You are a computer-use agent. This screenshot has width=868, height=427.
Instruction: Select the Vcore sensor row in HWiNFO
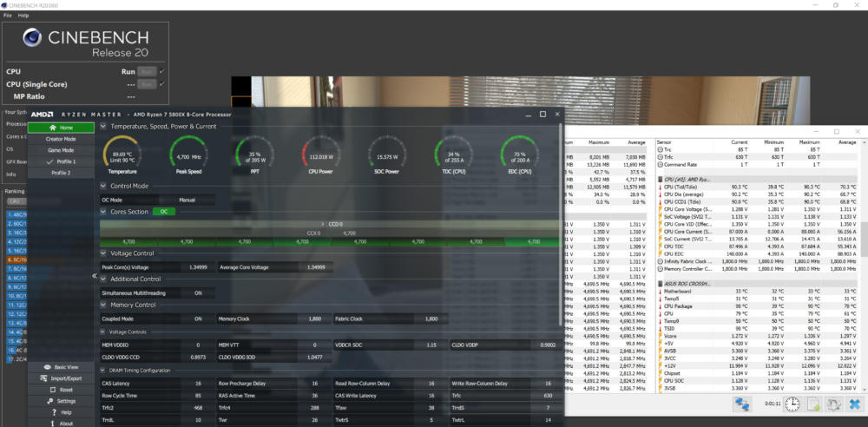pos(756,336)
